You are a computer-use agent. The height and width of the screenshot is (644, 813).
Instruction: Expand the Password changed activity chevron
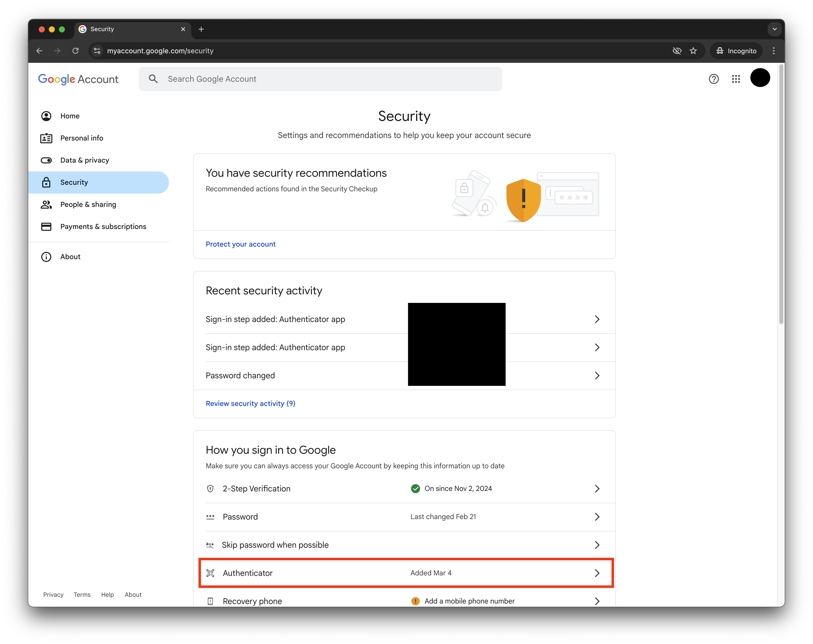pyautogui.click(x=597, y=375)
